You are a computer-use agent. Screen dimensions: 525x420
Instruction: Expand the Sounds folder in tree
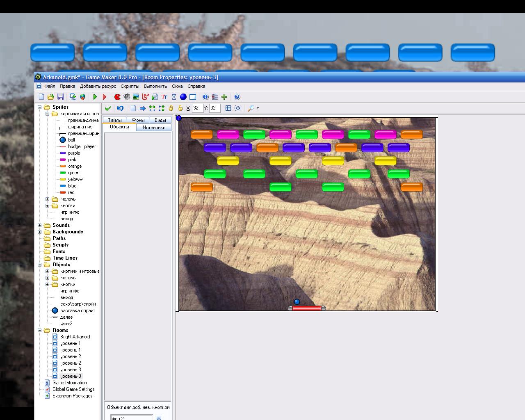[x=40, y=225]
